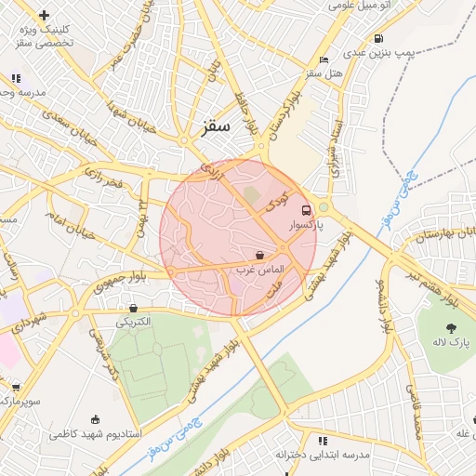
Task: Click the clinic cross icon near کلینیک ویژه
Action: click(x=44, y=15)
